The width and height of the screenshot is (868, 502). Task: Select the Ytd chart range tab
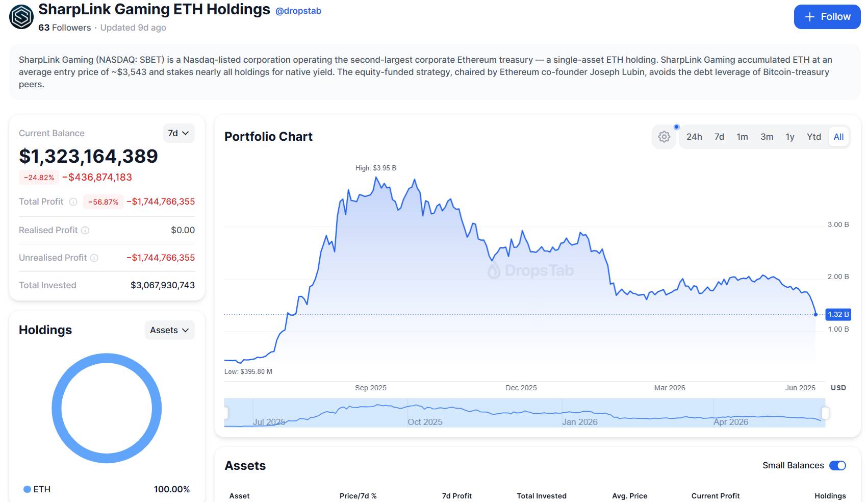pyautogui.click(x=814, y=137)
